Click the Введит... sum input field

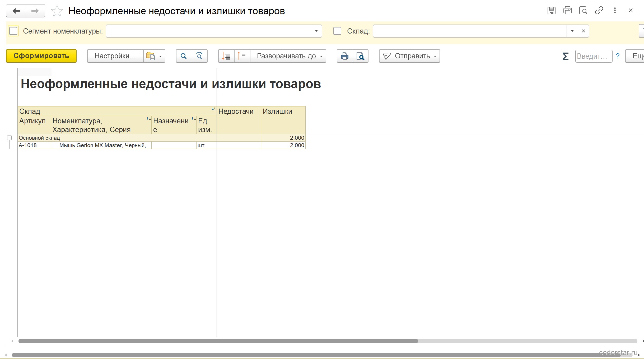click(x=594, y=56)
